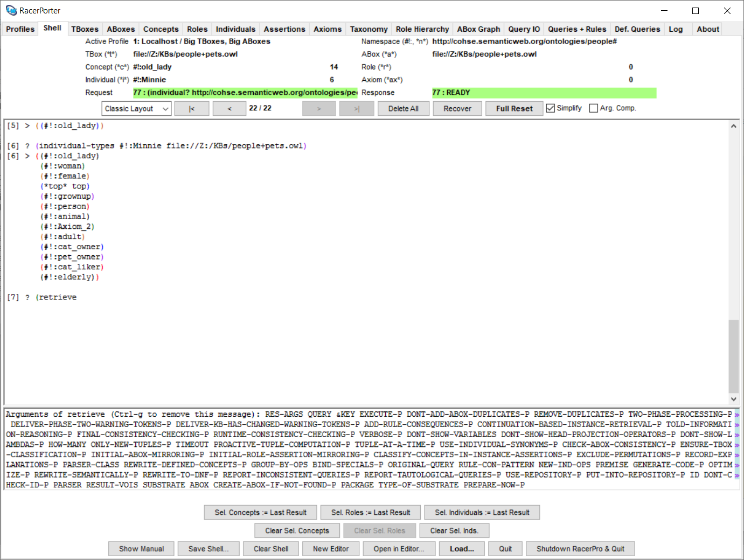Open the ABoxes tab

pyautogui.click(x=121, y=29)
